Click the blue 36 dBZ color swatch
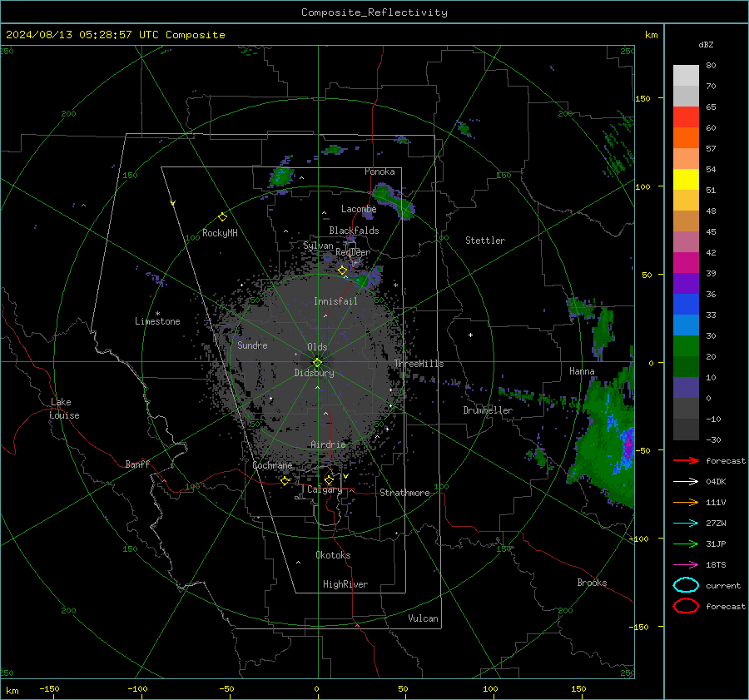 [686, 304]
